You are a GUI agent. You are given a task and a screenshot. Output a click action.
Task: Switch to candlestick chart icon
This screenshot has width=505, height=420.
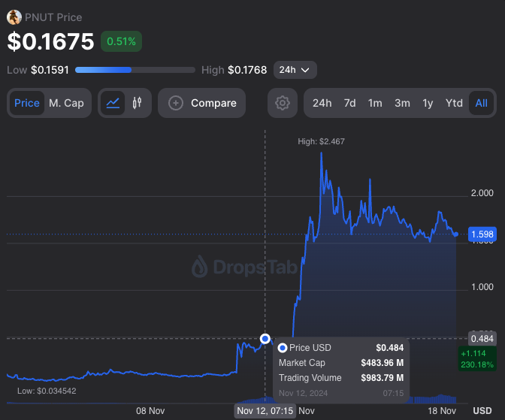click(x=138, y=103)
